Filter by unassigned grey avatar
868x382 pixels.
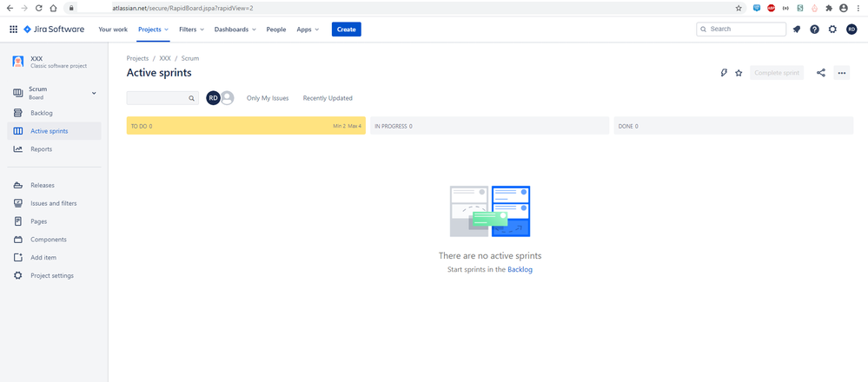point(227,98)
